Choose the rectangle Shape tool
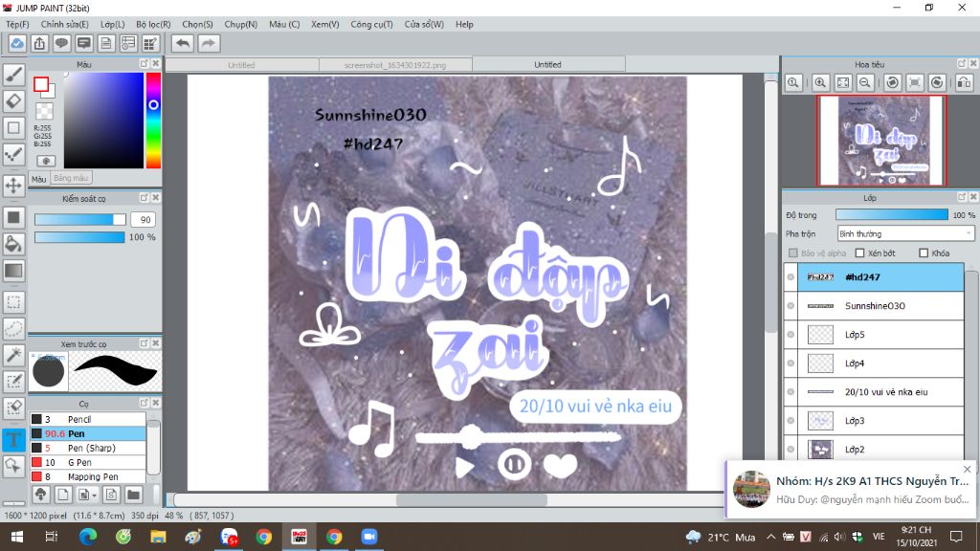Viewport: 980px width, 551px height. (13, 128)
